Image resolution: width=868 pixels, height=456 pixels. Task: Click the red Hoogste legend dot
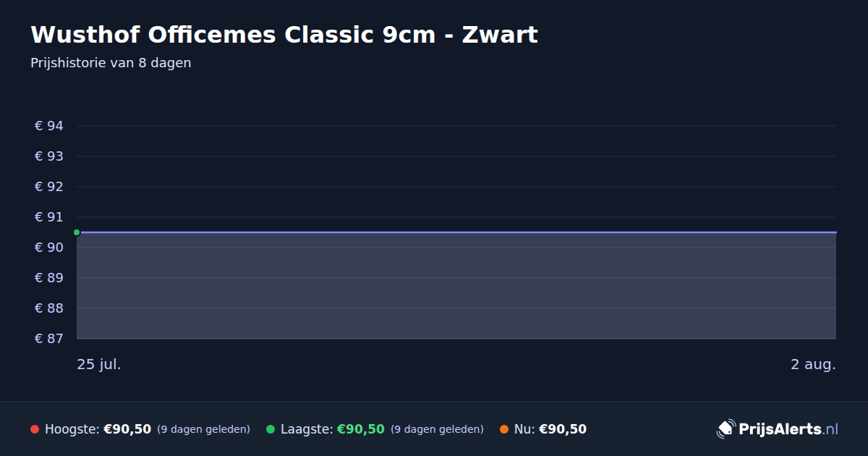pos(35,429)
